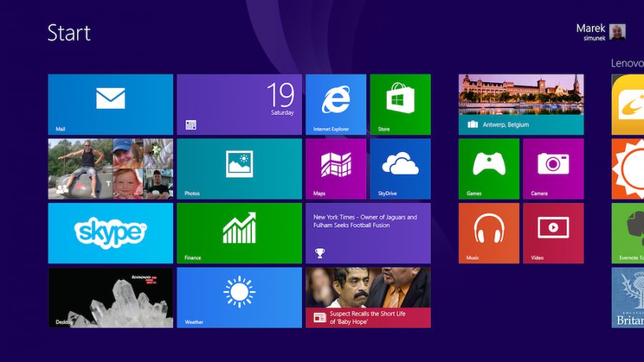Open the Windows Store tile
The image size is (644, 362).
(x=401, y=104)
